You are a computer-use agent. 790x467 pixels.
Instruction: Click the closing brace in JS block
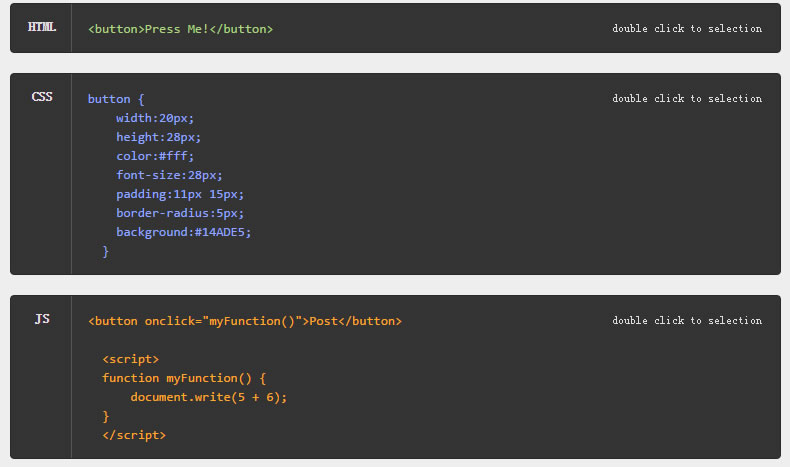[x=105, y=417]
